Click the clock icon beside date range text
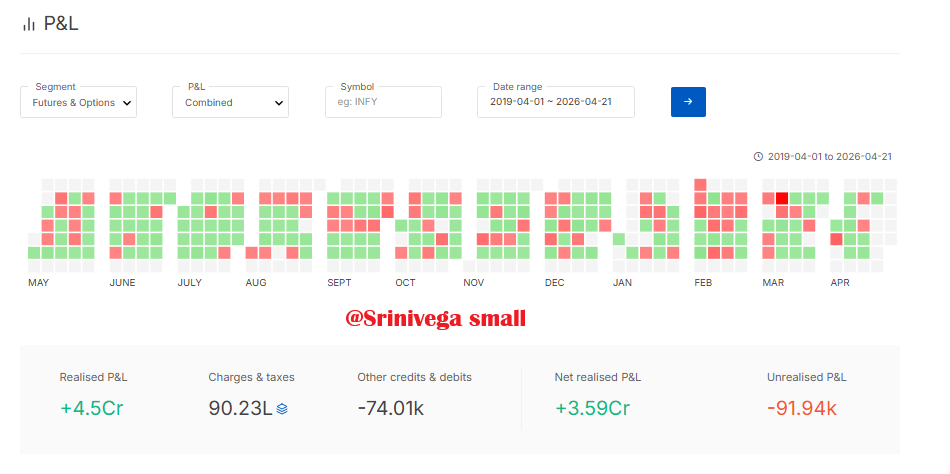 click(758, 156)
